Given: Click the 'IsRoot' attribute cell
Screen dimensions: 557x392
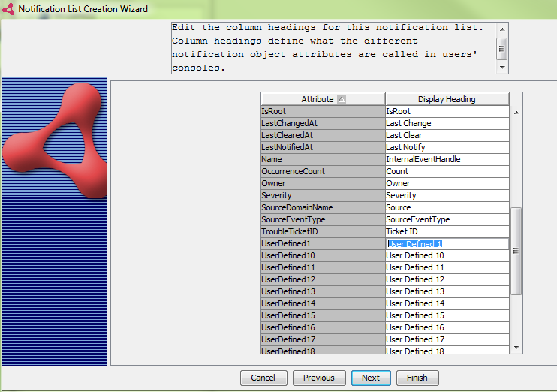Looking at the screenshot, I should click(x=323, y=111).
